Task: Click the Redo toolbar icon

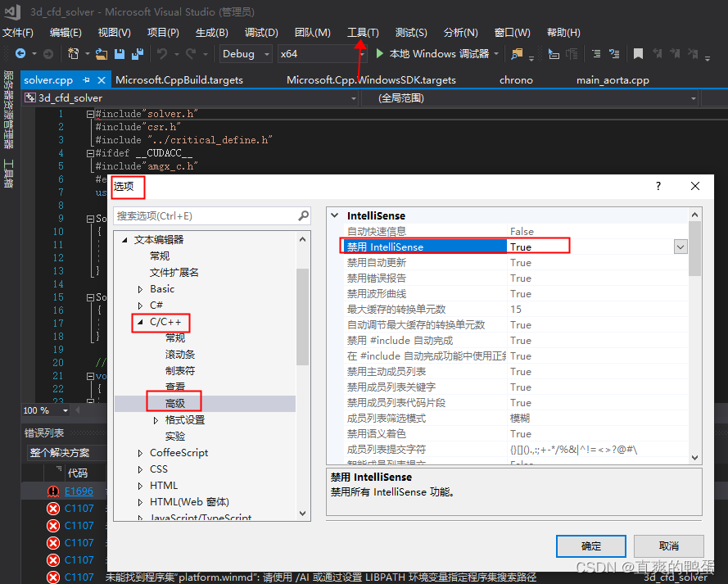Action: [191, 54]
